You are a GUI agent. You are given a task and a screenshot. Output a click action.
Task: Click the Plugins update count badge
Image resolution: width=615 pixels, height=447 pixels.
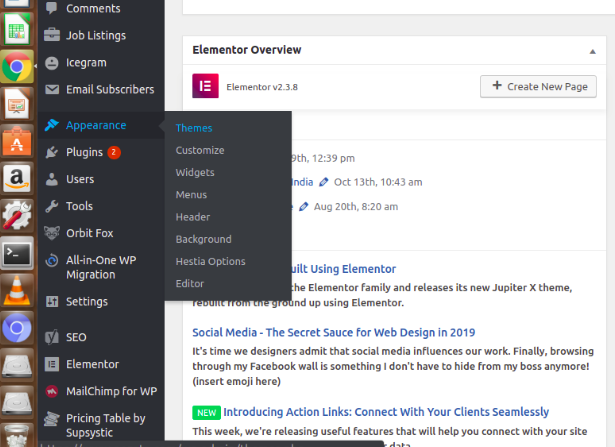tap(114, 152)
